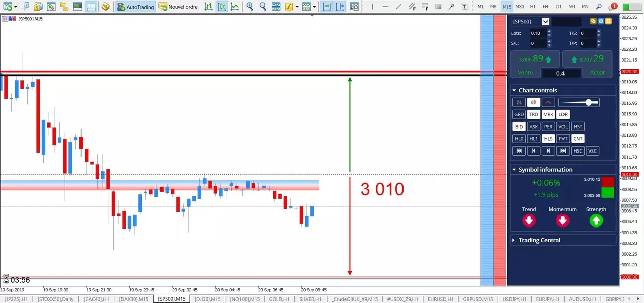Open the SP500 symbol dropdown
Image resolution: width=644 pixels, height=303 pixels.
pos(545,21)
